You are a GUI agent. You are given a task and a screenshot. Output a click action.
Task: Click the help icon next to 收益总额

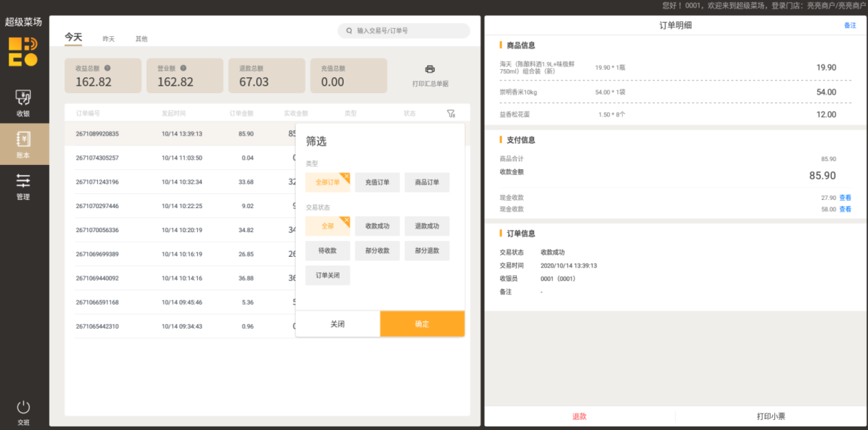tap(107, 68)
